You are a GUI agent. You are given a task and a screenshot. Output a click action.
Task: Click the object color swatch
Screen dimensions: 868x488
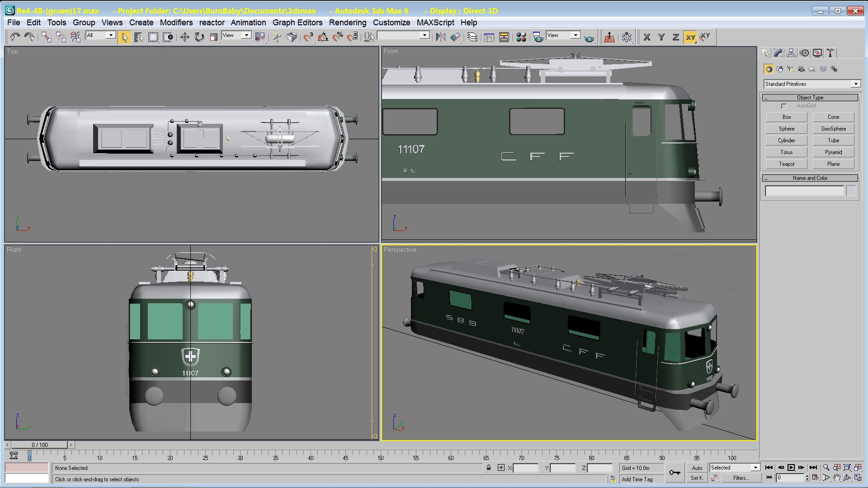tap(851, 191)
